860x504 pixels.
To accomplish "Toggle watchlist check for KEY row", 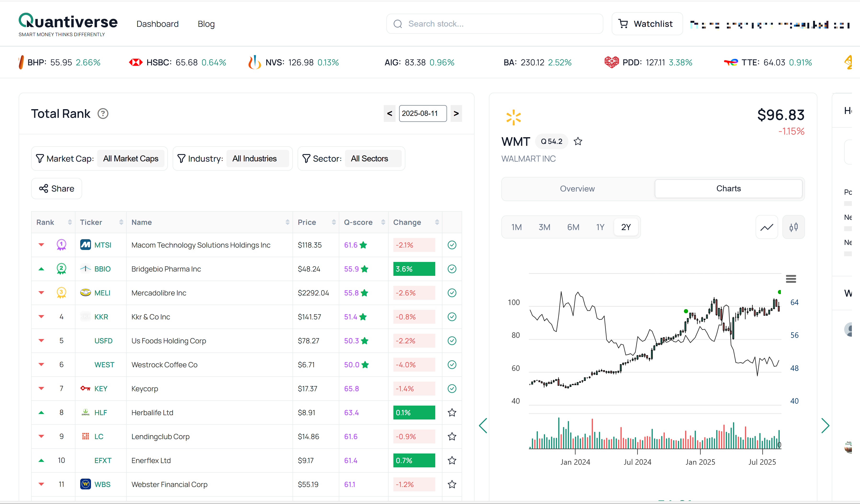I will coord(452,388).
